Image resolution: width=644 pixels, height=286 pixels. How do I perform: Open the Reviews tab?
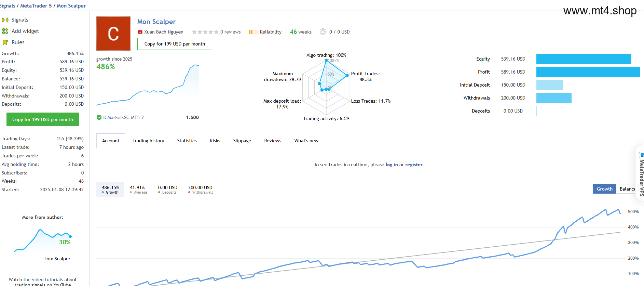(273, 141)
